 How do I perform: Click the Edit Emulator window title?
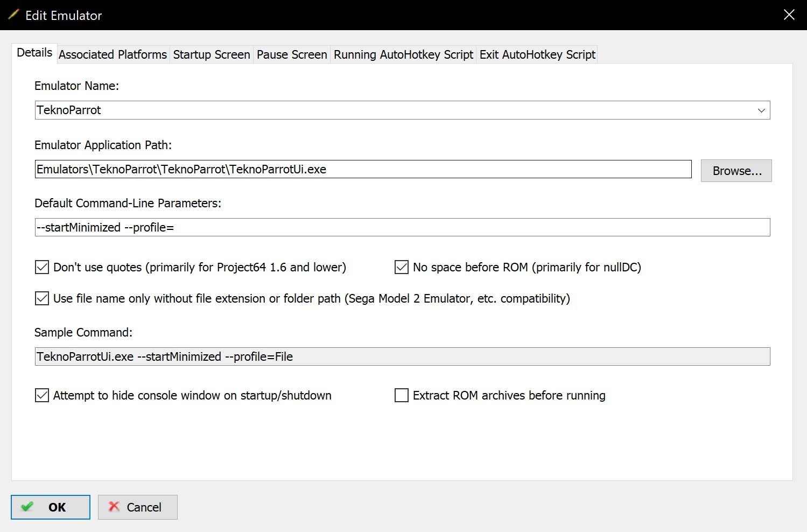click(64, 15)
